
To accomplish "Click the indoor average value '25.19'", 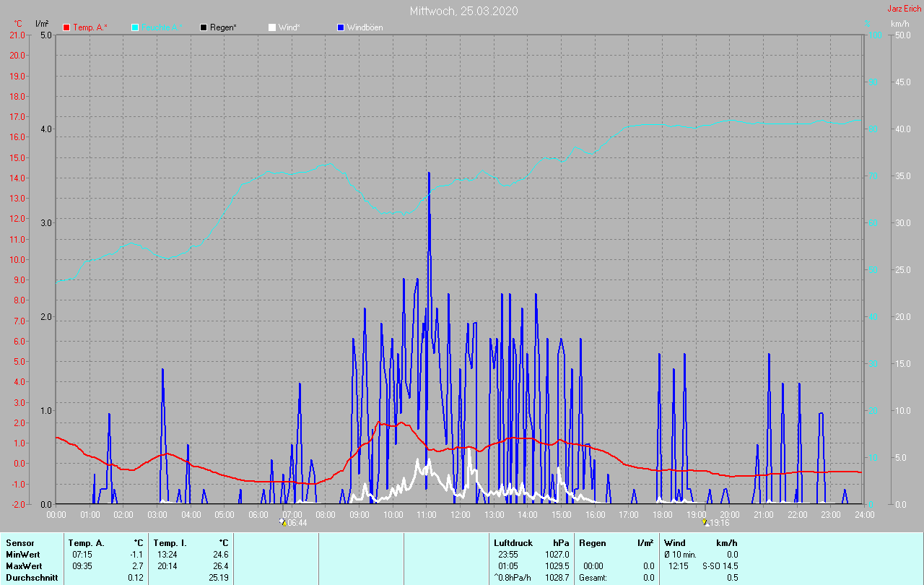I will pos(218,578).
